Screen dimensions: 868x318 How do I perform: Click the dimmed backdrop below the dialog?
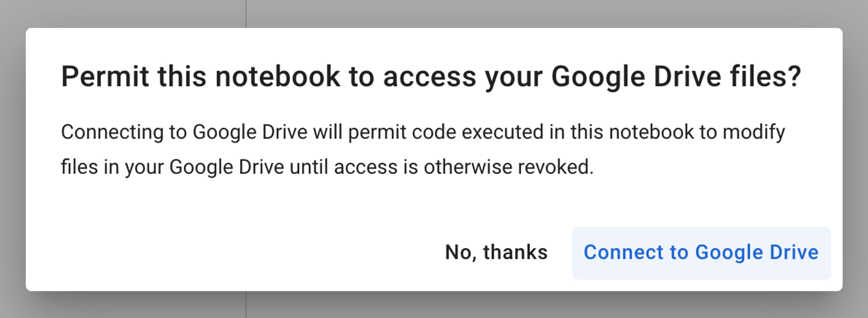point(434,306)
